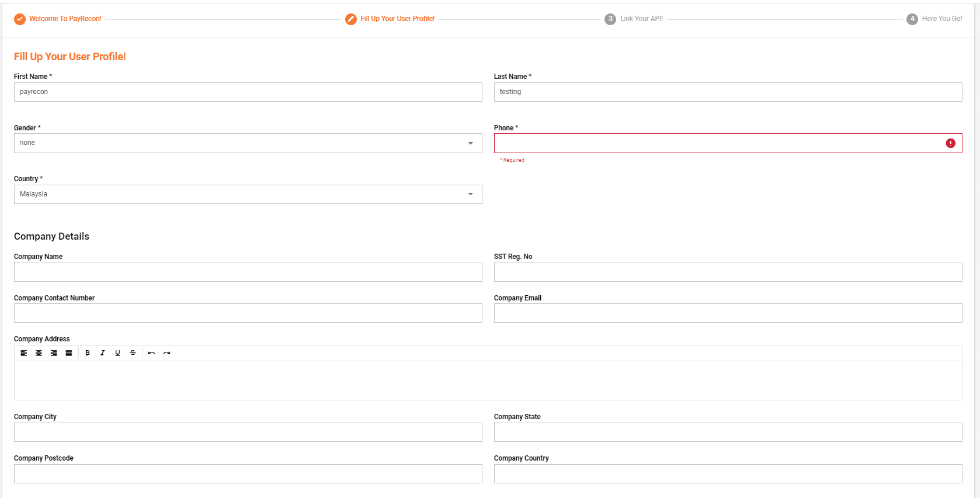Click the 'Fill Up Your User Profile!' page heading
Image resolution: width=980 pixels, height=498 pixels.
[70, 57]
